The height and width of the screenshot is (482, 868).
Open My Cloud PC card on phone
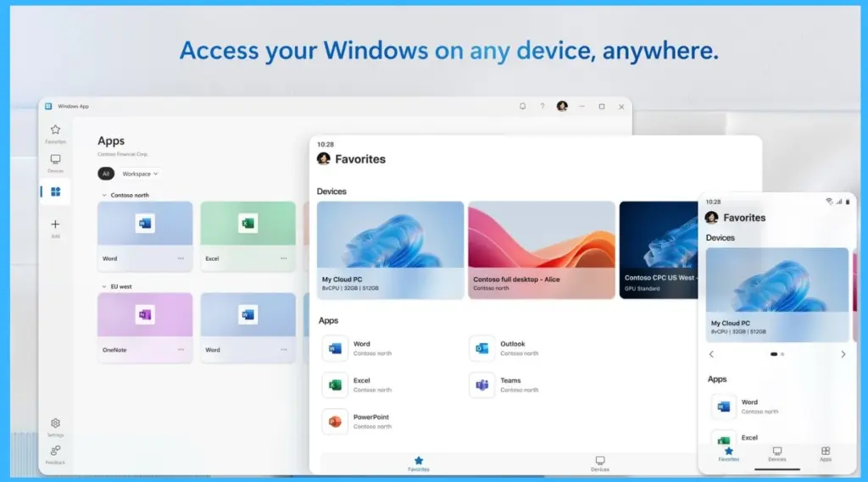point(777,295)
